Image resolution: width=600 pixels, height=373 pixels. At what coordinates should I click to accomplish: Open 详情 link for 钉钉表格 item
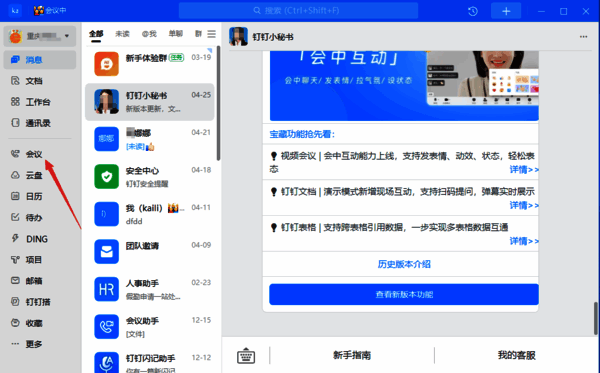click(524, 241)
